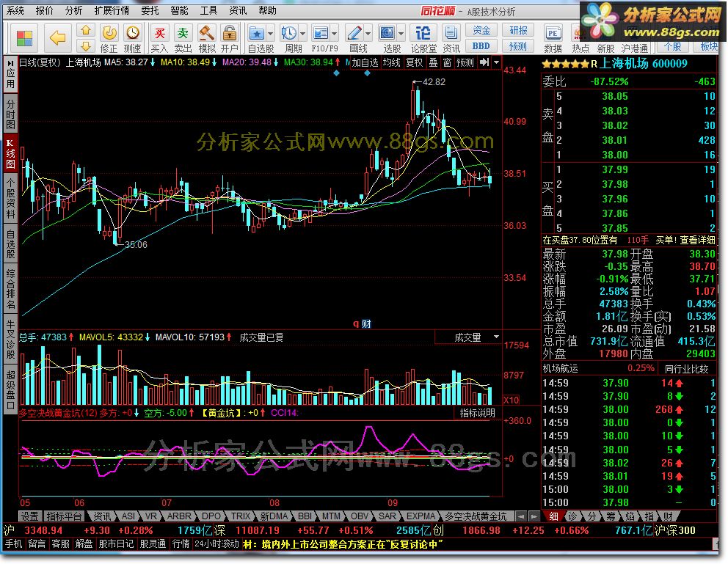This screenshot has height=564, width=728.
Task: Select the 综合排名 side tab
Action: (x=10, y=288)
